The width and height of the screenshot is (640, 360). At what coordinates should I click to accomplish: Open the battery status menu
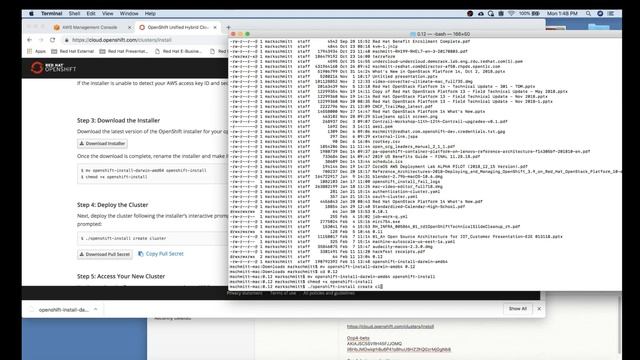click(529, 13)
